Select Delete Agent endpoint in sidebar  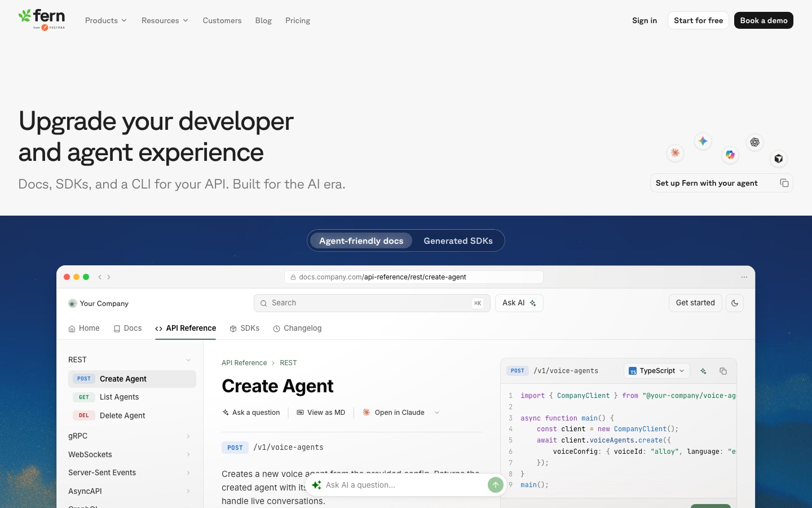point(132,415)
